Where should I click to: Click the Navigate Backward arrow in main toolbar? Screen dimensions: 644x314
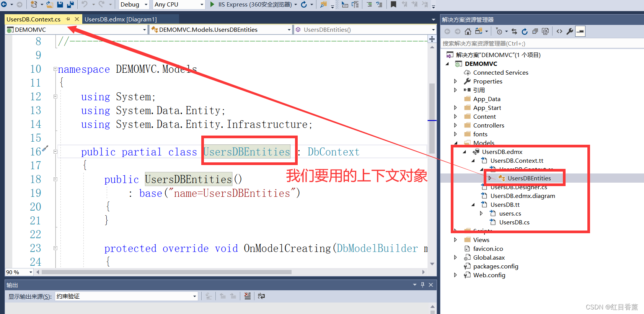pos(4,5)
